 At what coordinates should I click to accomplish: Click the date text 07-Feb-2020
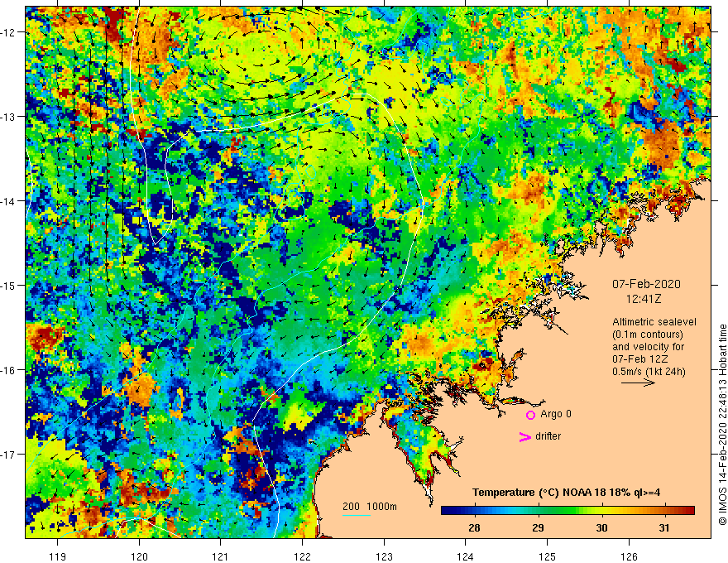(646, 284)
